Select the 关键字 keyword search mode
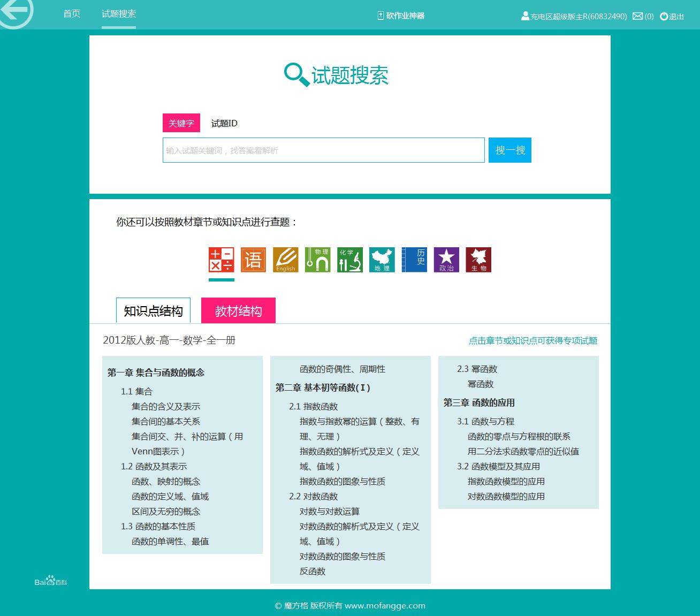The height and width of the screenshot is (616, 700). (x=181, y=123)
